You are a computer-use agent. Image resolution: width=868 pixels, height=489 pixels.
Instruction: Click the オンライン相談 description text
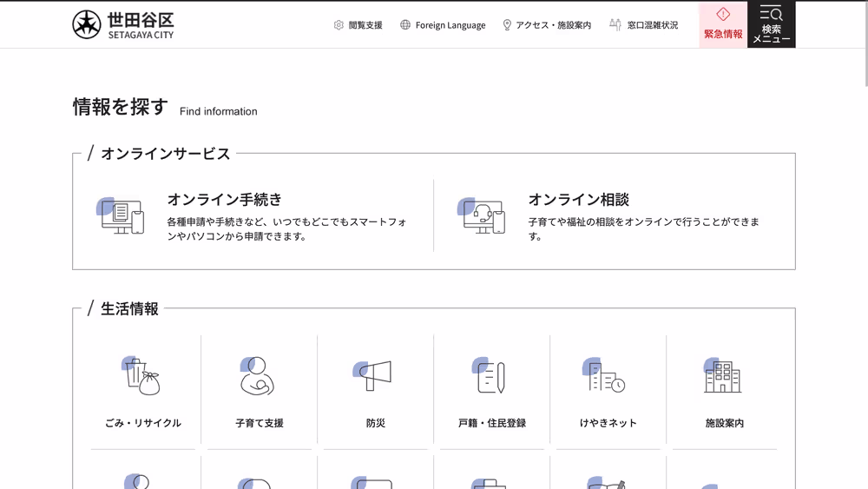coord(643,228)
